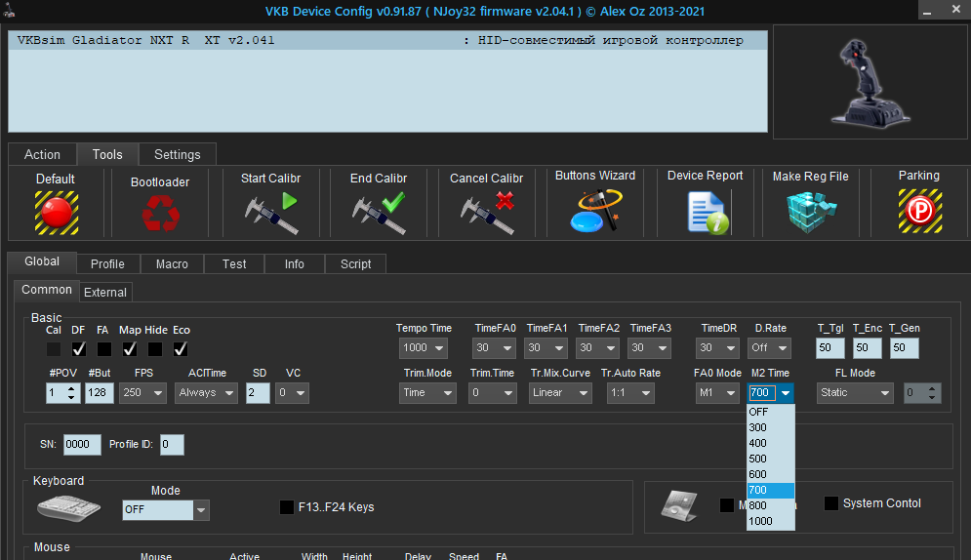Click the Make Reg File icon
Image resolution: width=971 pixels, height=560 pixels.
click(810, 211)
